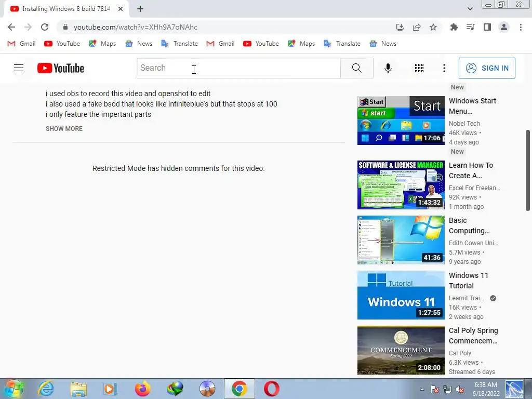Viewport: 532px width, 399px height.
Task: Search with your voice microphone
Action: 388,68
